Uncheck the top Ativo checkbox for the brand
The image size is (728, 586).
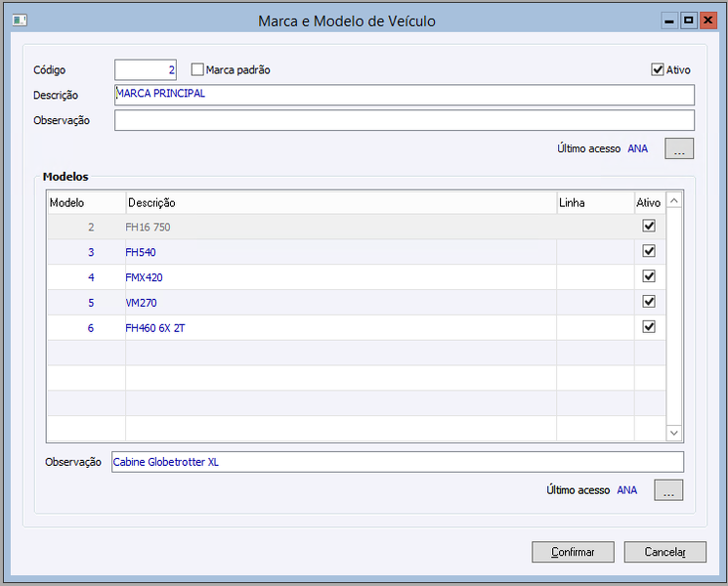(x=658, y=69)
